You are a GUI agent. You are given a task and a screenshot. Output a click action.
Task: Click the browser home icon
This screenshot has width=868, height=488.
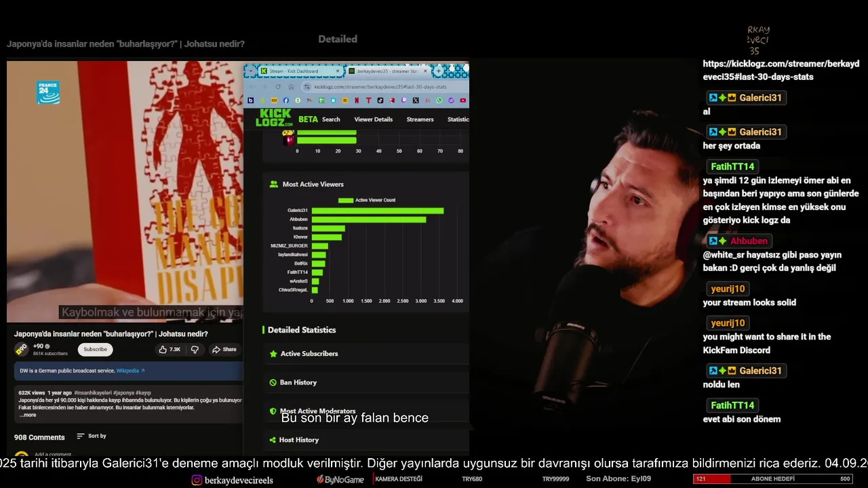pos(291,87)
